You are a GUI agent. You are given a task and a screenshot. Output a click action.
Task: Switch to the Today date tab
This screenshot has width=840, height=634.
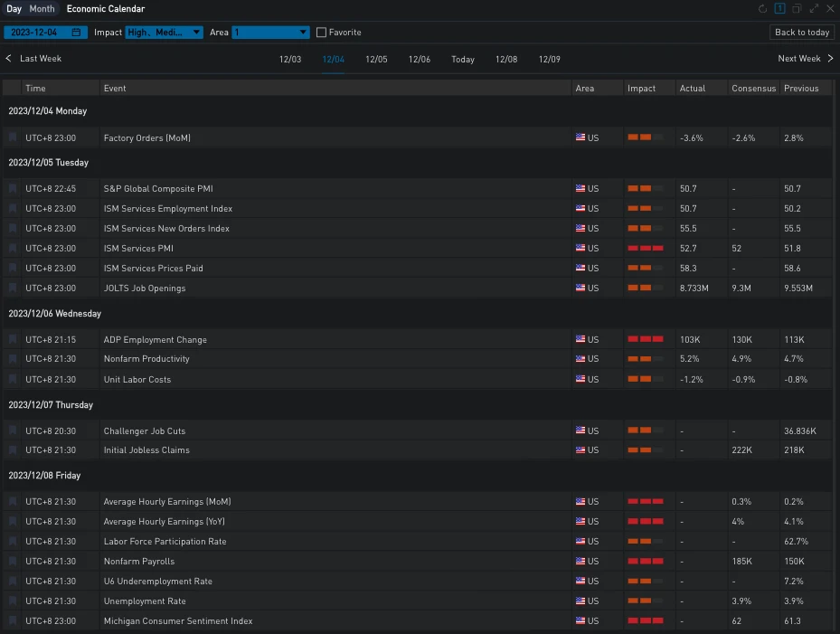tap(463, 60)
